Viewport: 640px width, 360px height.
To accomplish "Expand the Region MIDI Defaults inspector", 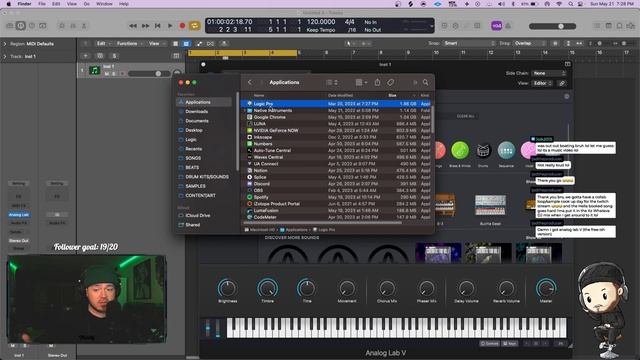I will click(x=5, y=44).
